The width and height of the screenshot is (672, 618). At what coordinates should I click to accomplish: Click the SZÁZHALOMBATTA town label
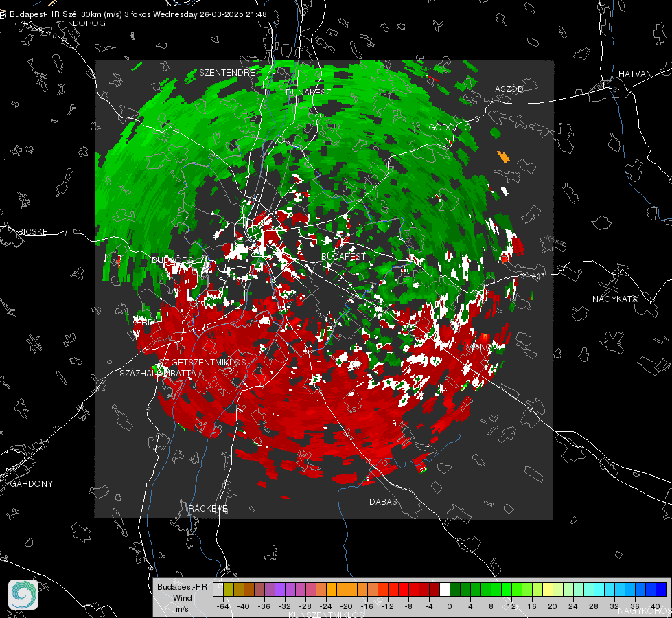click(158, 373)
